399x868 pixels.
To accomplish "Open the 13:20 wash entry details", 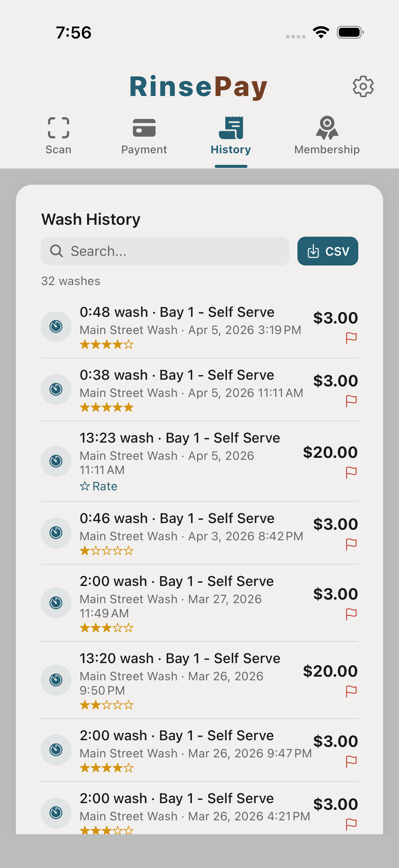I will pyautogui.click(x=180, y=658).
